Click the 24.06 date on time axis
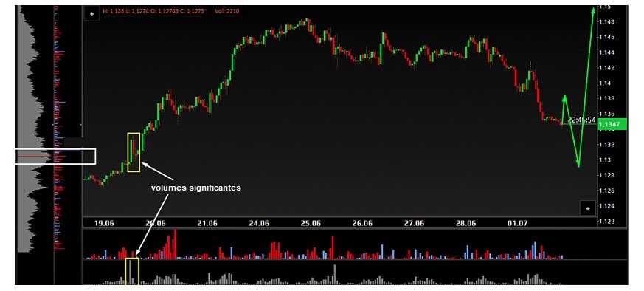This screenshot has height=291, width=644. pos(259,223)
